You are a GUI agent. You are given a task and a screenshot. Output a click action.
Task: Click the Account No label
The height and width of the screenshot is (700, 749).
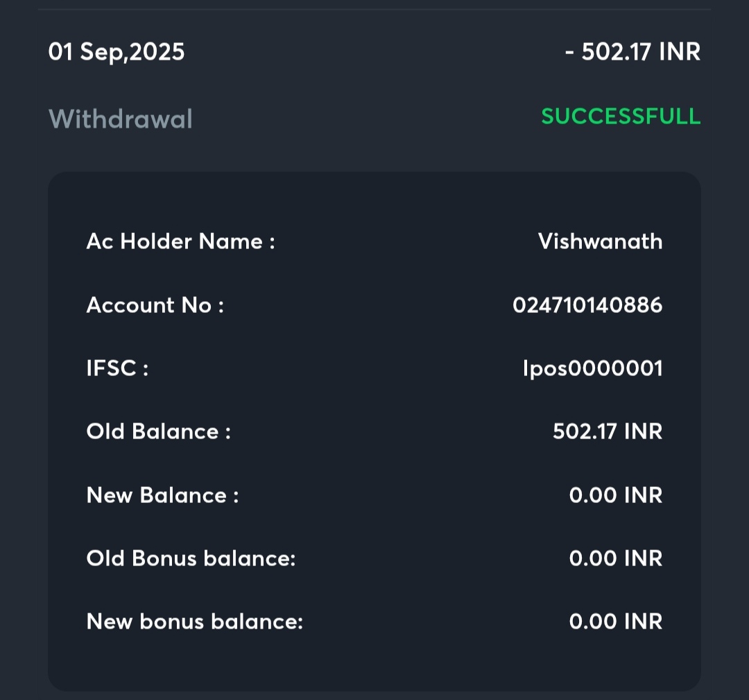[155, 305]
